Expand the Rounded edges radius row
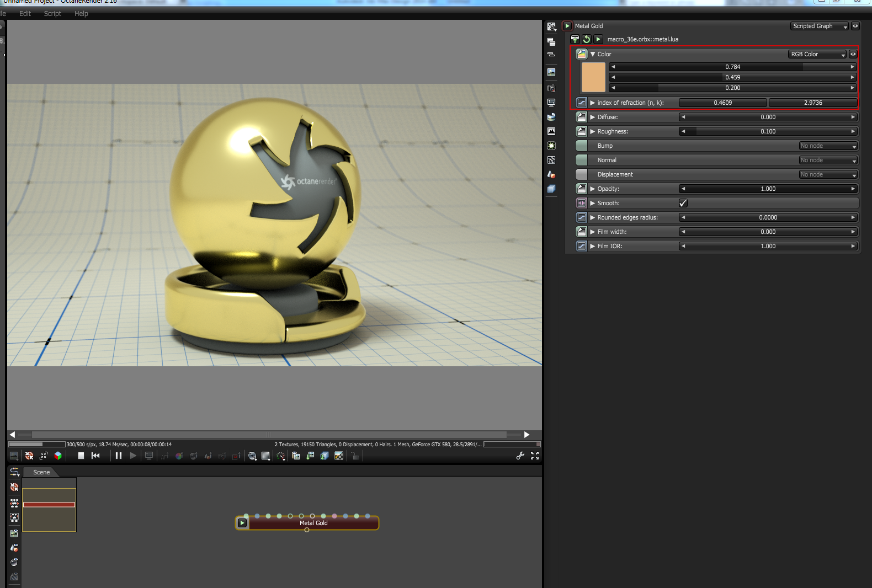The height and width of the screenshot is (588, 872). pos(593,217)
